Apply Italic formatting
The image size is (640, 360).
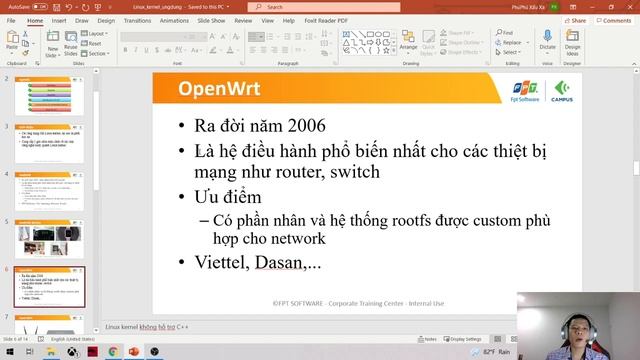136,50
